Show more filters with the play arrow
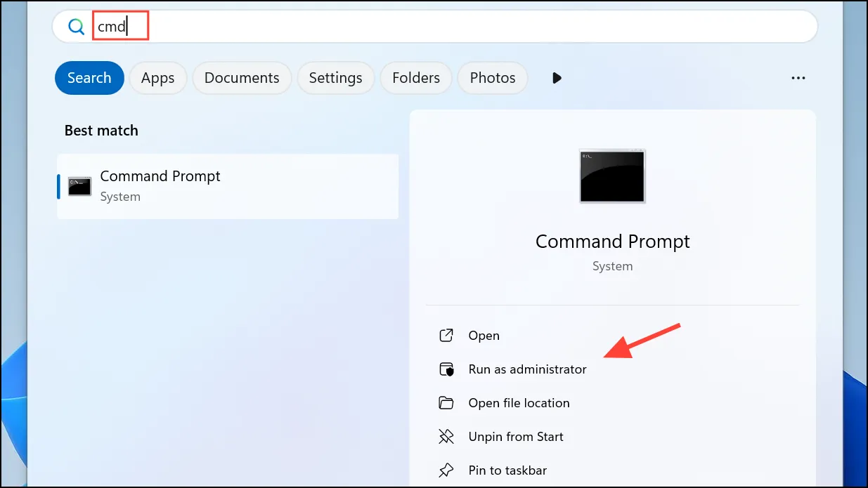The image size is (868, 488). pos(557,78)
